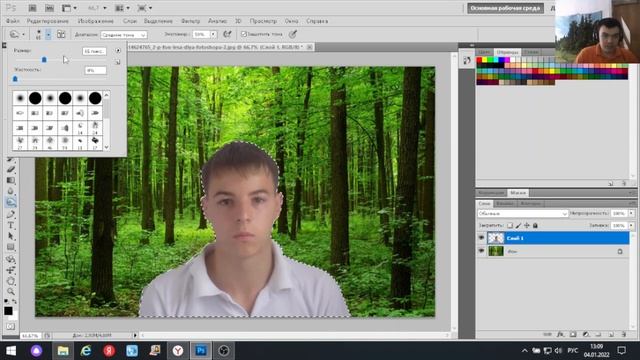Launch Bridge from the top application bar
The width and height of the screenshot is (640, 360).
[32, 8]
